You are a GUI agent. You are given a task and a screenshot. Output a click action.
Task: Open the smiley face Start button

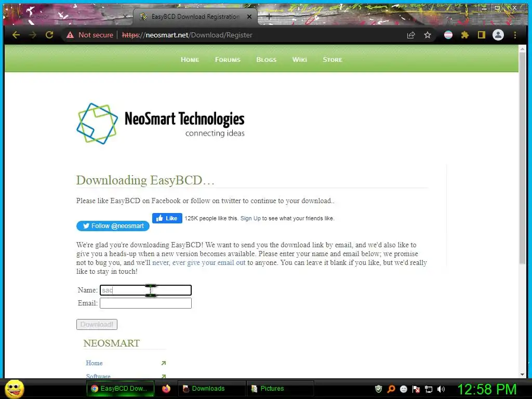pyautogui.click(x=14, y=389)
